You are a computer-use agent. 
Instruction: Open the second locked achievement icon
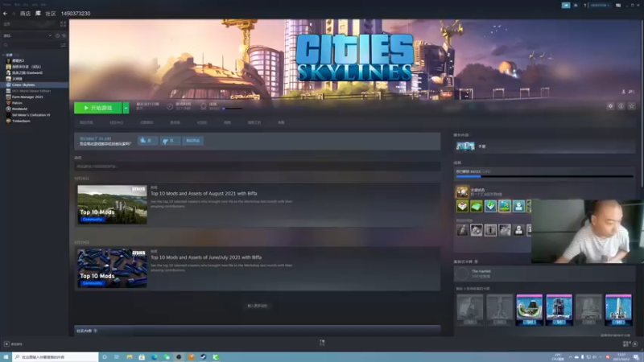click(477, 230)
